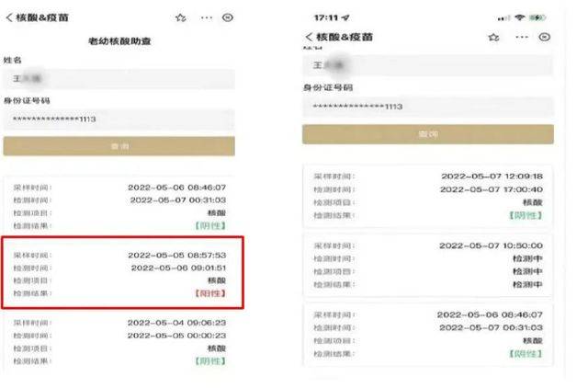Viewport: 588px width, 388px height.
Task: Tap the back arrow in right screen header
Action: (309, 37)
